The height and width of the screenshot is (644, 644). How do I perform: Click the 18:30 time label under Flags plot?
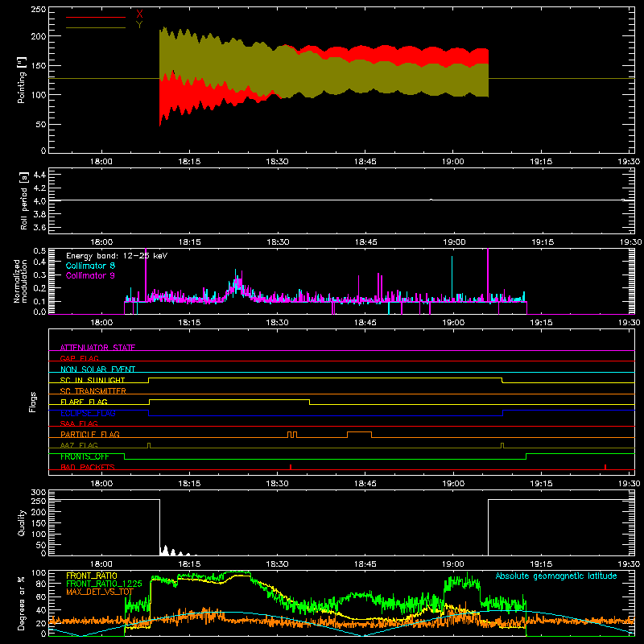pos(277,484)
